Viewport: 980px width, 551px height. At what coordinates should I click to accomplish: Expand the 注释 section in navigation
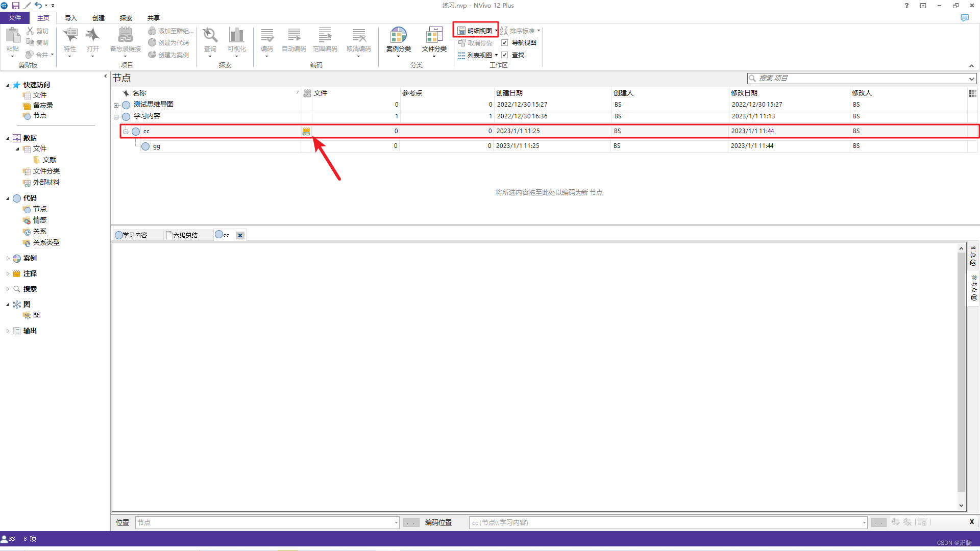pyautogui.click(x=8, y=274)
